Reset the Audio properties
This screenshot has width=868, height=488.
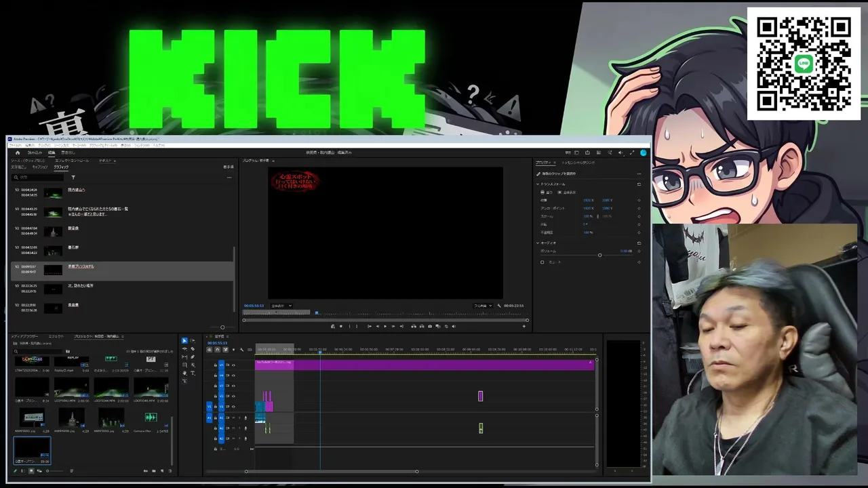pyautogui.click(x=639, y=243)
